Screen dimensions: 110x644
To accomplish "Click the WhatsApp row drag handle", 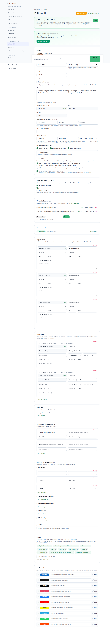I will pos(38,618).
